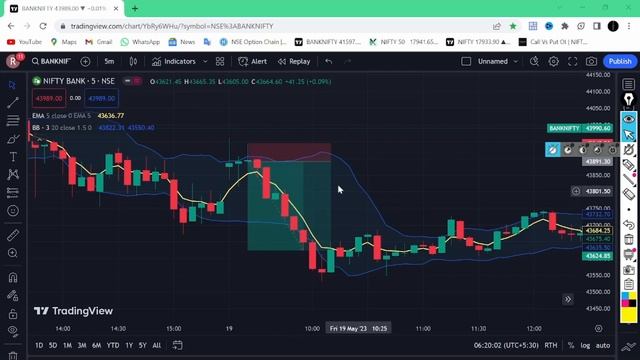Image resolution: width=640 pixels, height=360 pixels.
Task: Select the trend line drawing tool
Action: point(13,102)
